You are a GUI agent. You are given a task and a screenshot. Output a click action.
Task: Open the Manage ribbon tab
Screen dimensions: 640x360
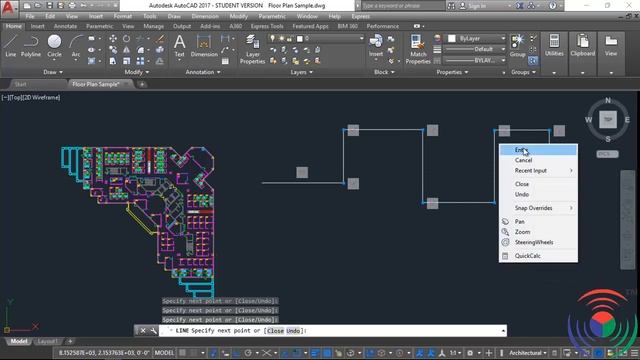click(153, 26)
